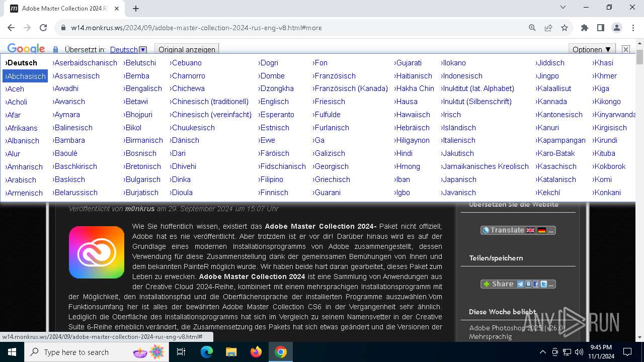Close the Adobe Master Collection tab
The height and width of the screenshot is (362, 644).
[x=117, y=9]
